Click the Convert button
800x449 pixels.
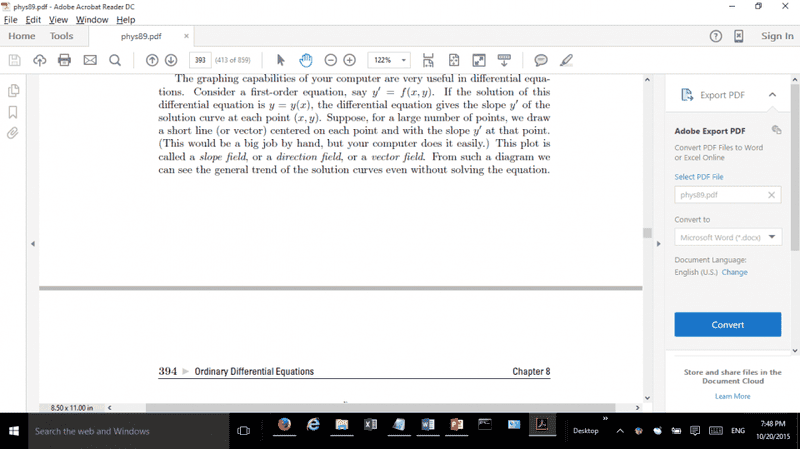728,325
